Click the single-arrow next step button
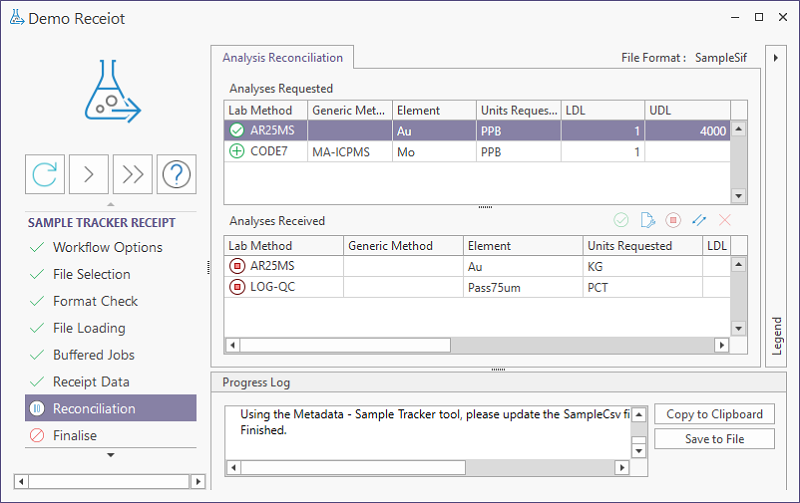Screen dimensions: 800x503 coord(89,174)
